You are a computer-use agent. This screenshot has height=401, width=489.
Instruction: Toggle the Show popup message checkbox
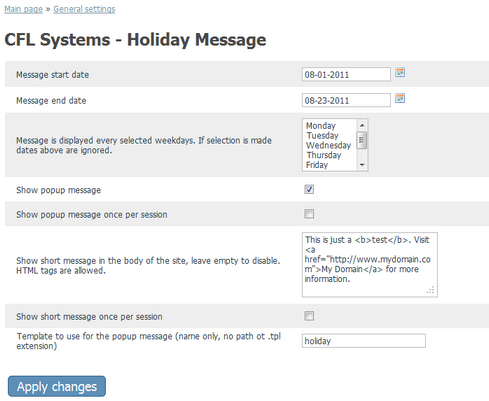tap(309, 189)
